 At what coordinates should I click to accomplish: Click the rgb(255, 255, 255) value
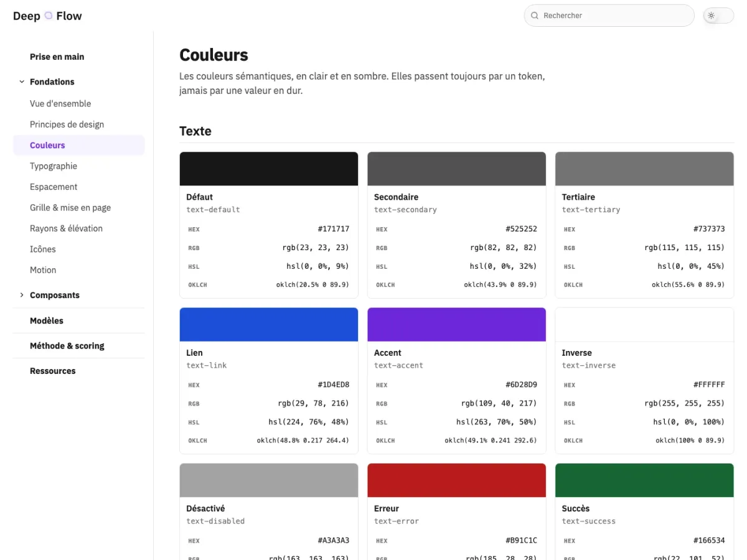(685, 403)
